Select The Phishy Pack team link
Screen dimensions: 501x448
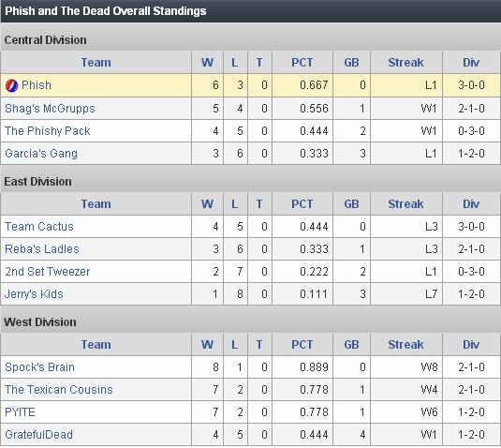[47, 131]
